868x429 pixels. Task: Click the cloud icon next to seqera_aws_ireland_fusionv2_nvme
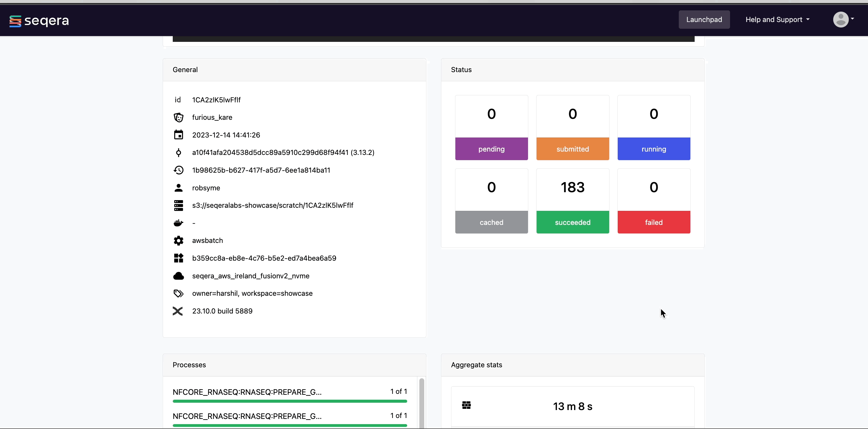179,276
